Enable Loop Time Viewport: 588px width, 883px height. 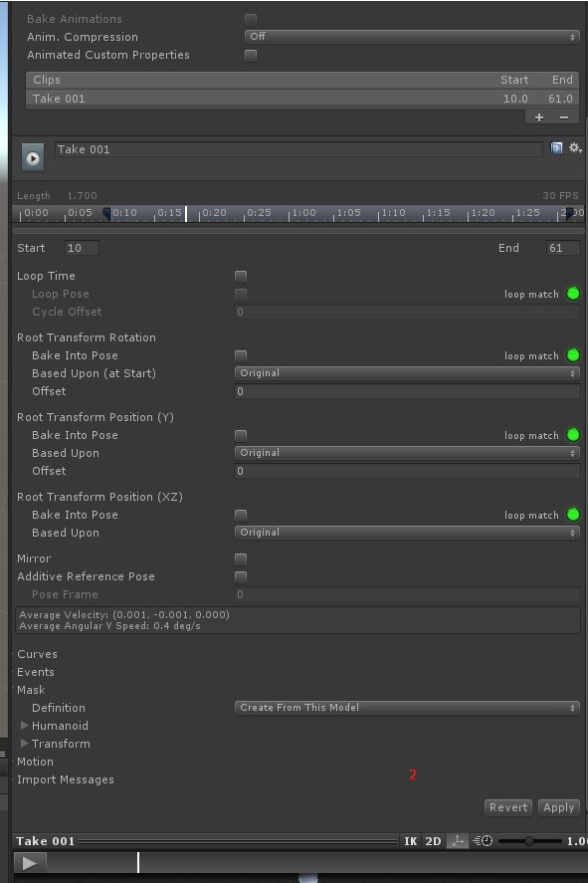240,276
